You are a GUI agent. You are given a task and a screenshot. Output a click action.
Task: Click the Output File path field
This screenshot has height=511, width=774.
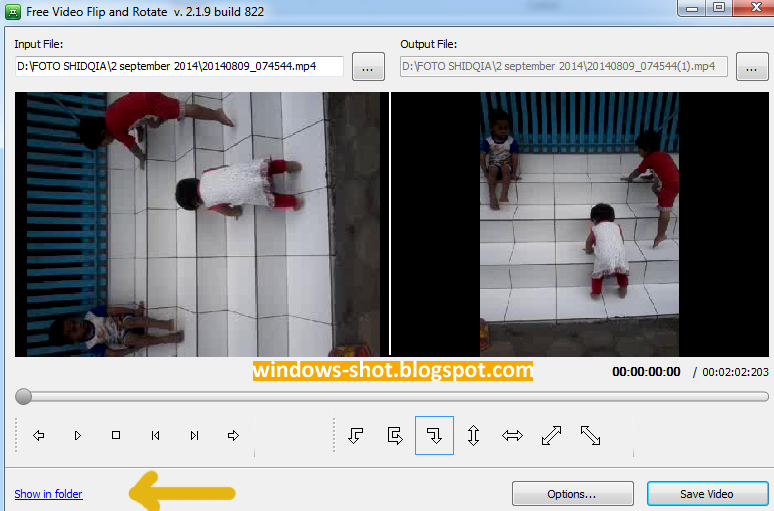[x=563, y=66]
